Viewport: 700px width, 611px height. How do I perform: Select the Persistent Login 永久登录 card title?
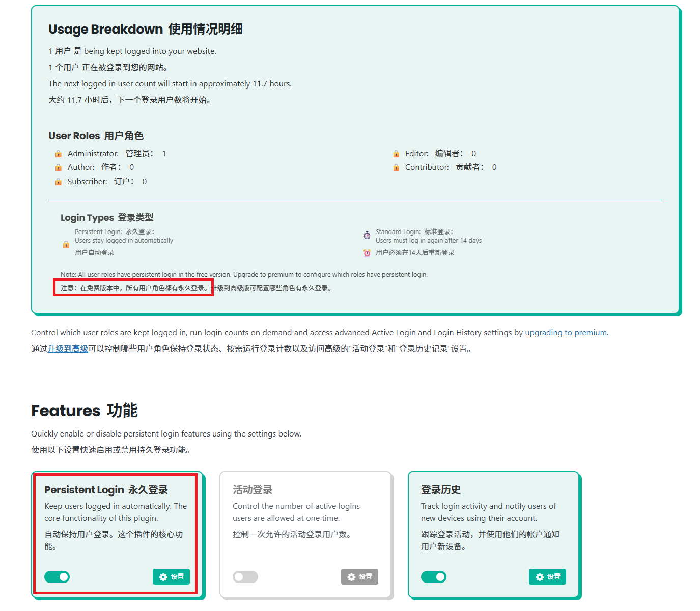point(106,490)
